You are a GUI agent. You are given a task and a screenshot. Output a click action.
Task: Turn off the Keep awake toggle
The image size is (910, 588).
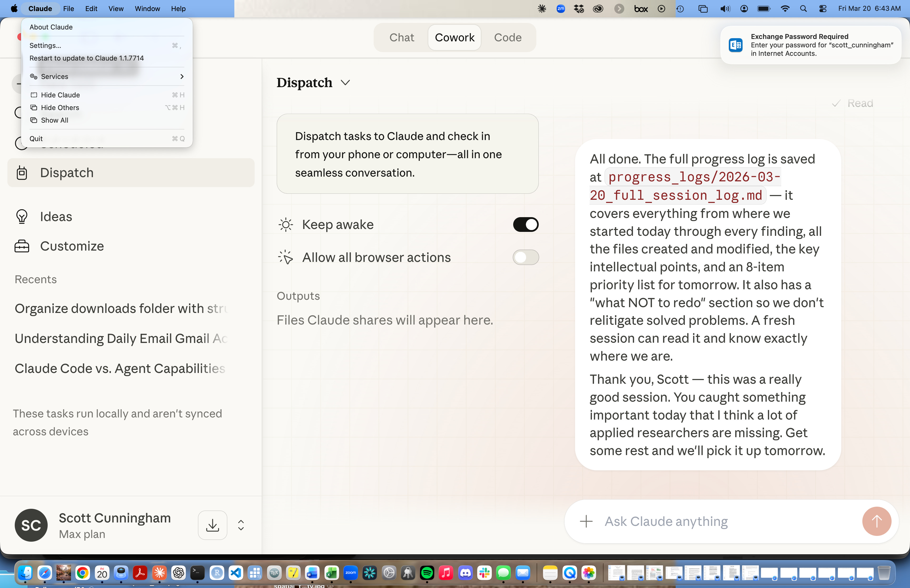tap(526, 225)
